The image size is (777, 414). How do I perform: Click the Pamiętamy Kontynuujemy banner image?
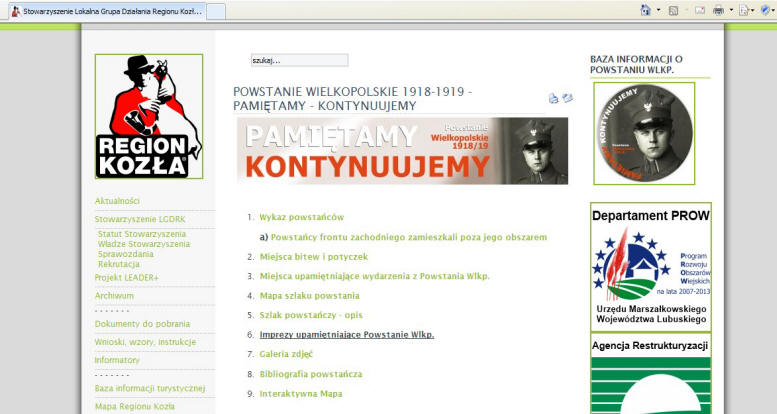pos(402,151)
